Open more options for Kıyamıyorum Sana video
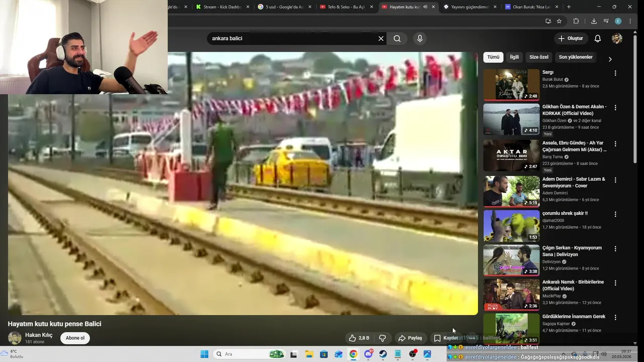The width and height of the screenshot is (644, 362). (615, 248)
